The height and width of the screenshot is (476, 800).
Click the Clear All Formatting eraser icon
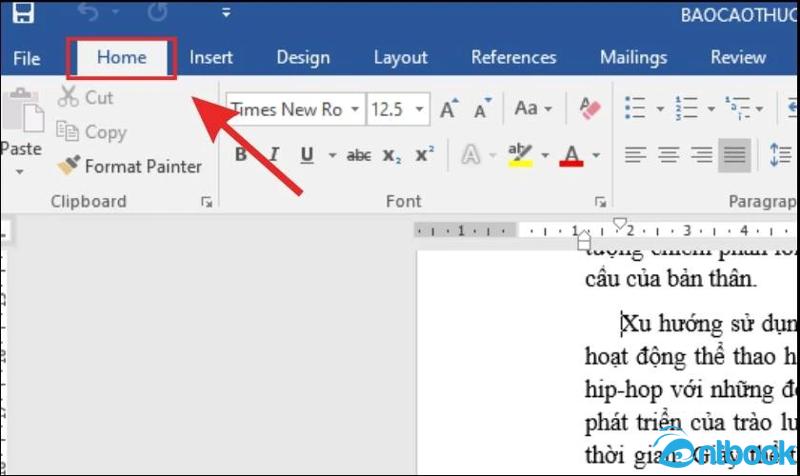(x=590, y=108)
